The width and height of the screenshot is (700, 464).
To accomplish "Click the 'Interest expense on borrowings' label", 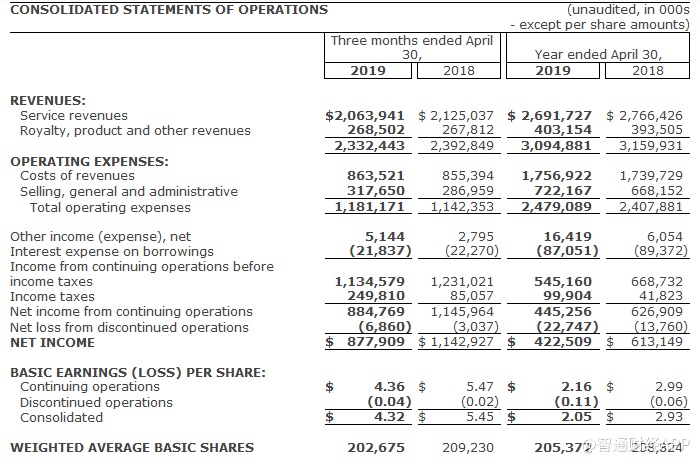I will click(112, 252).
